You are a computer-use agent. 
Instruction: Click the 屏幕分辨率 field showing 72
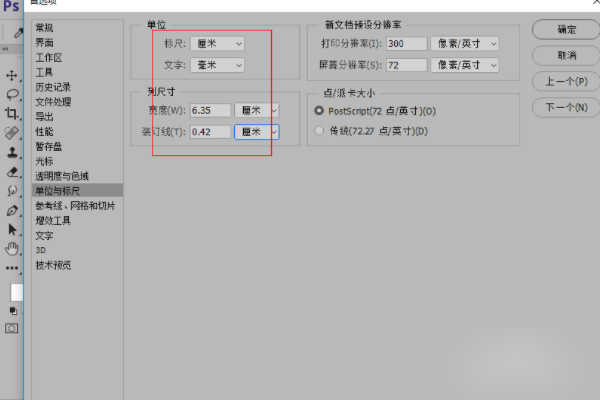pyautogui.click(x=407, y=65)
